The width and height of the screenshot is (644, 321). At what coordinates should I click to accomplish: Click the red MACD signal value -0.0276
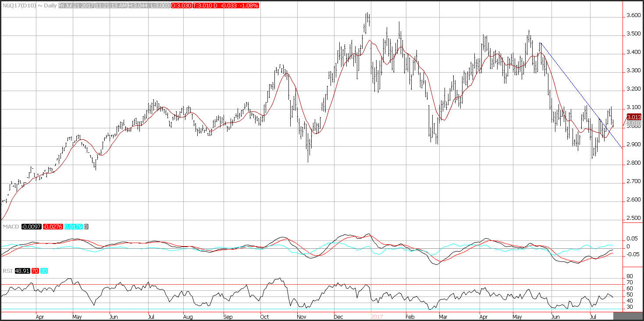coord(53,226)
